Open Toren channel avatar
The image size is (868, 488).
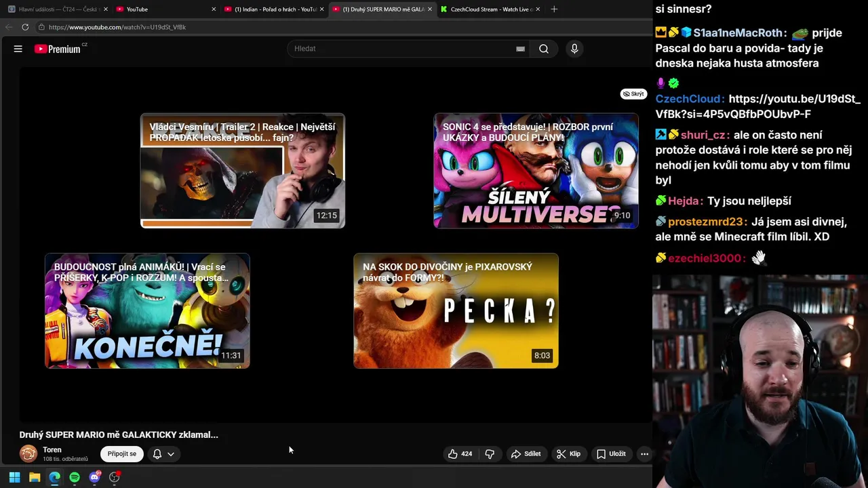coord(28,453)
